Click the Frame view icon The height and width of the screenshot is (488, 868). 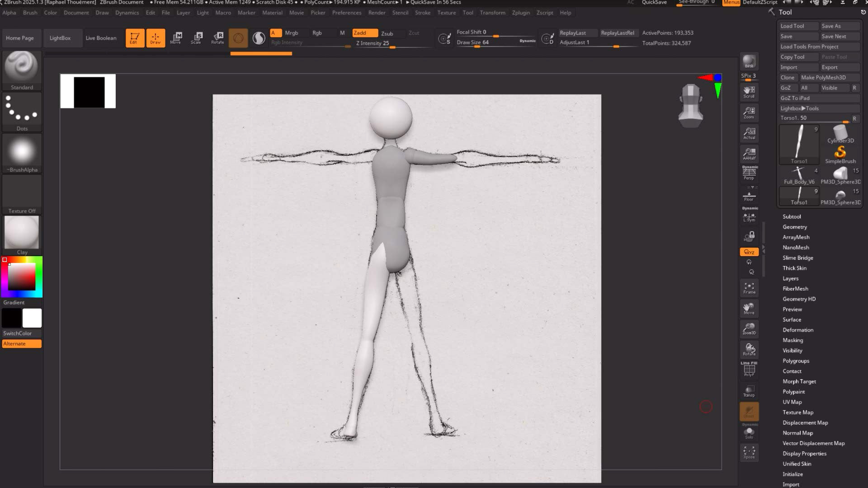click(x=749, y=288)
